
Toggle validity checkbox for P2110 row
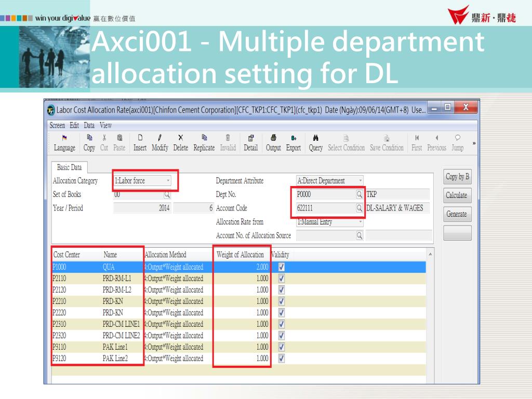[281, 278]
